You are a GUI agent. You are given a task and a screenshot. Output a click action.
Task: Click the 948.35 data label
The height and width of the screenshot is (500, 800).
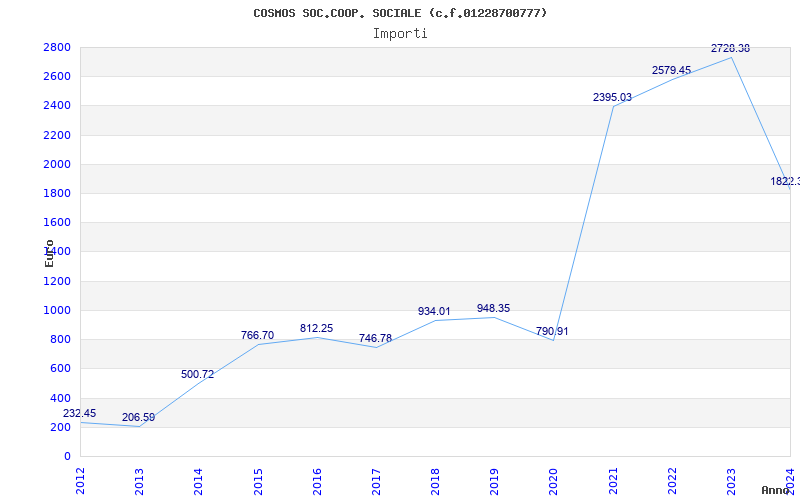[493, 309]
